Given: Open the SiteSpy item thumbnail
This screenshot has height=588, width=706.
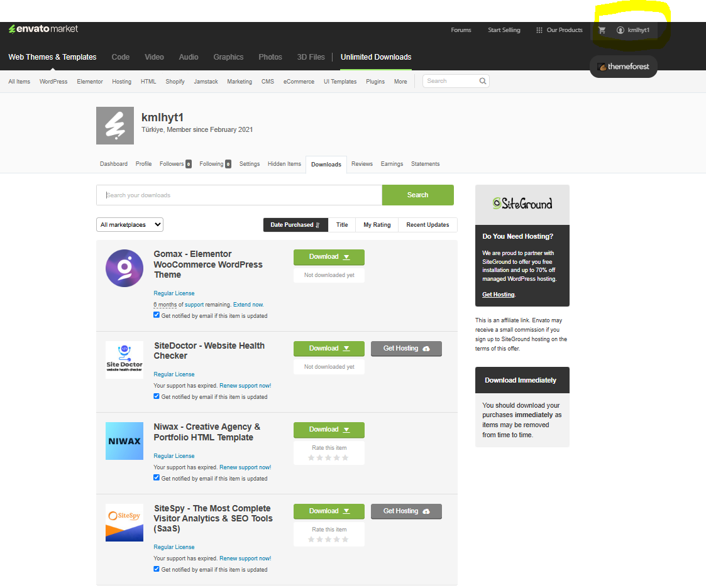Looking at the screenshot, I should (x=124, y=523).
